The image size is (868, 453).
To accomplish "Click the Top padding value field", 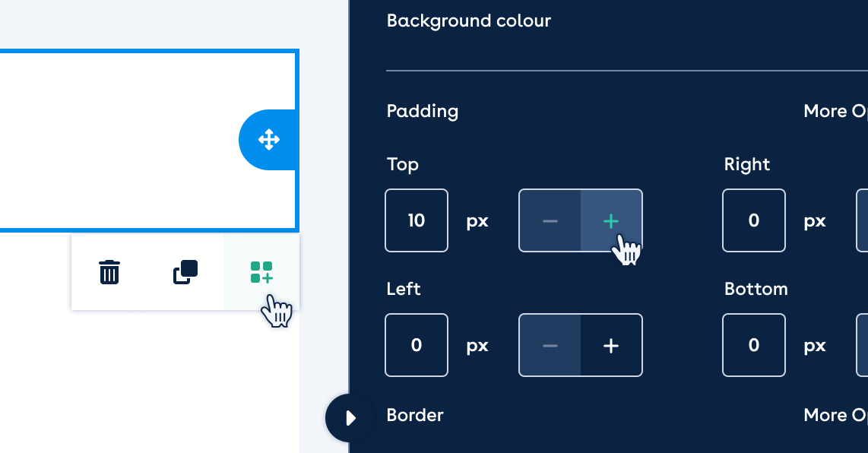I will pyautogui.click(x=417, y=220).
